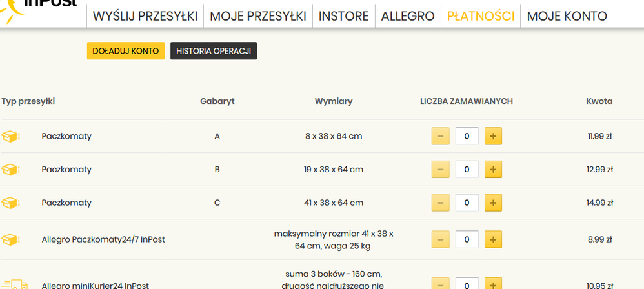Increase quantity for Allegro Paczkomaty24/7 InPost

coord(493,239)
